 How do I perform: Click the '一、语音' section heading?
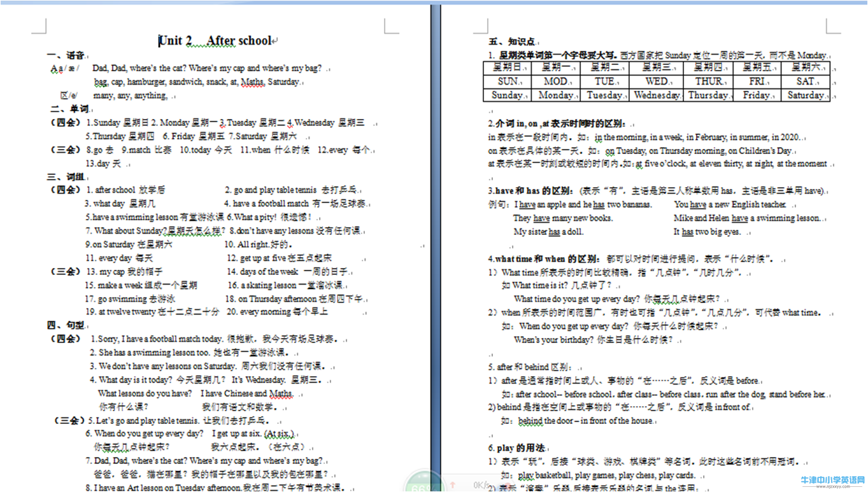[66, 55]
